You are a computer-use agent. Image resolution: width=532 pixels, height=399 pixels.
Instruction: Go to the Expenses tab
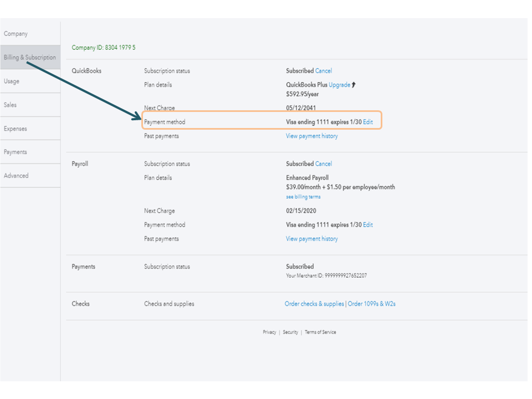click(x=16, y=129)
